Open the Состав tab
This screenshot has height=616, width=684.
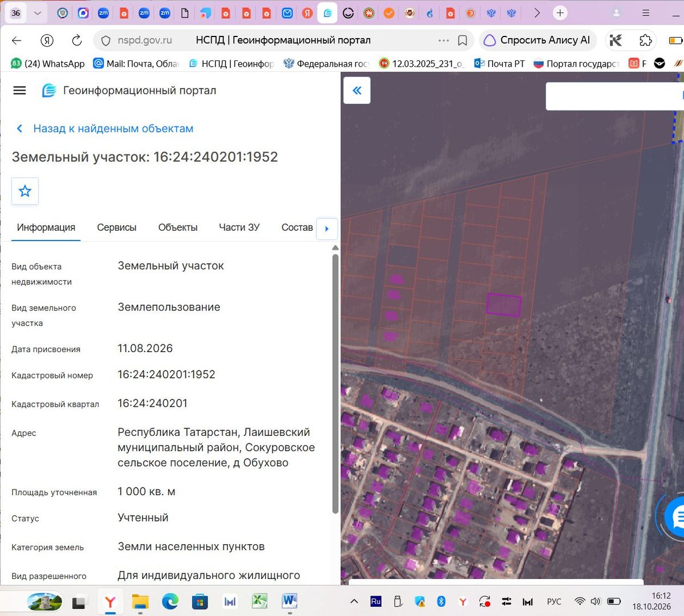point(297,227)
